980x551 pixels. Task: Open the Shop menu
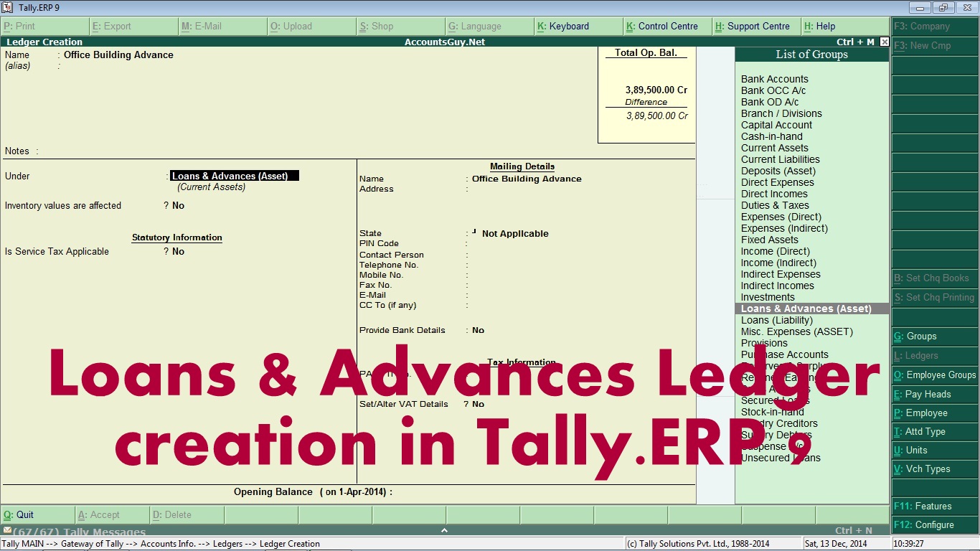coord(401,27)
